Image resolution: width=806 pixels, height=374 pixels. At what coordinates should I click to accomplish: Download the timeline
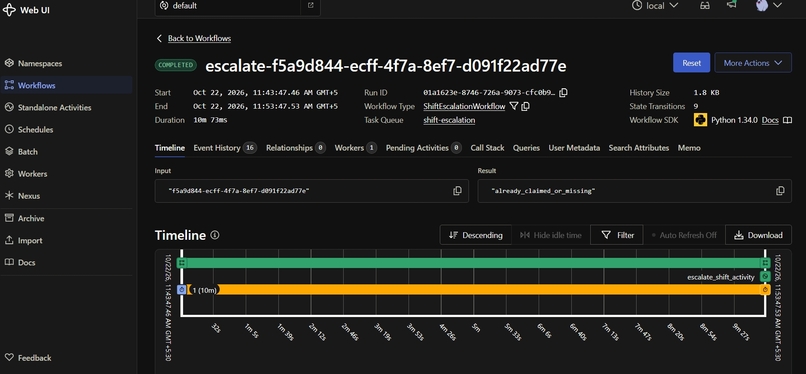[x=758, y=235]
